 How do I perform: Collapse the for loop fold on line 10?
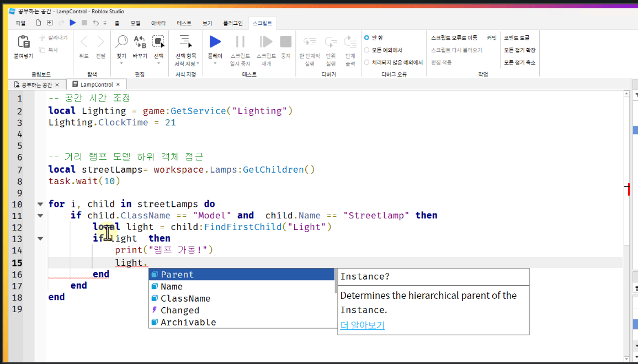(x=40, y=204)
